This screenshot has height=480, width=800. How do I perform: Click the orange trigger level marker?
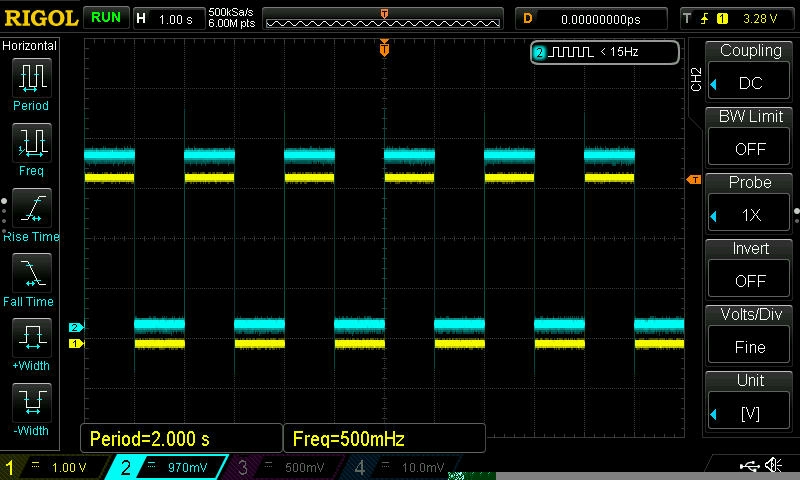693,180
